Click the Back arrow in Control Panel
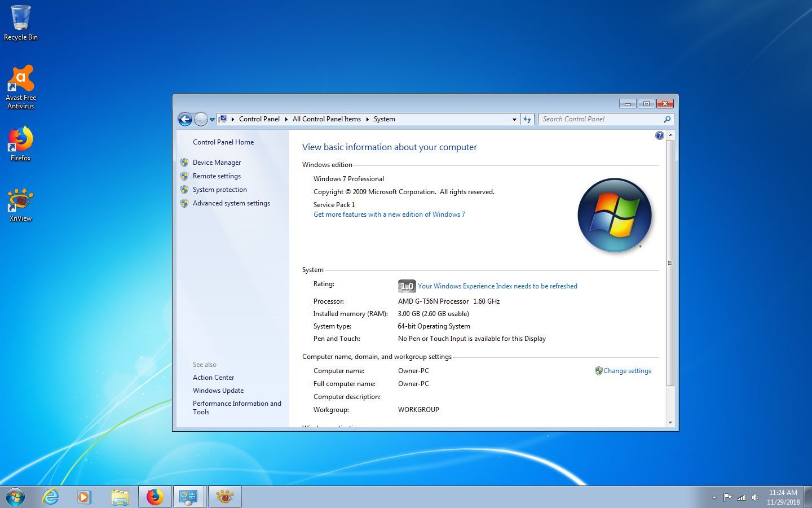Screen dimensions: 812x508 pos(185,119)
